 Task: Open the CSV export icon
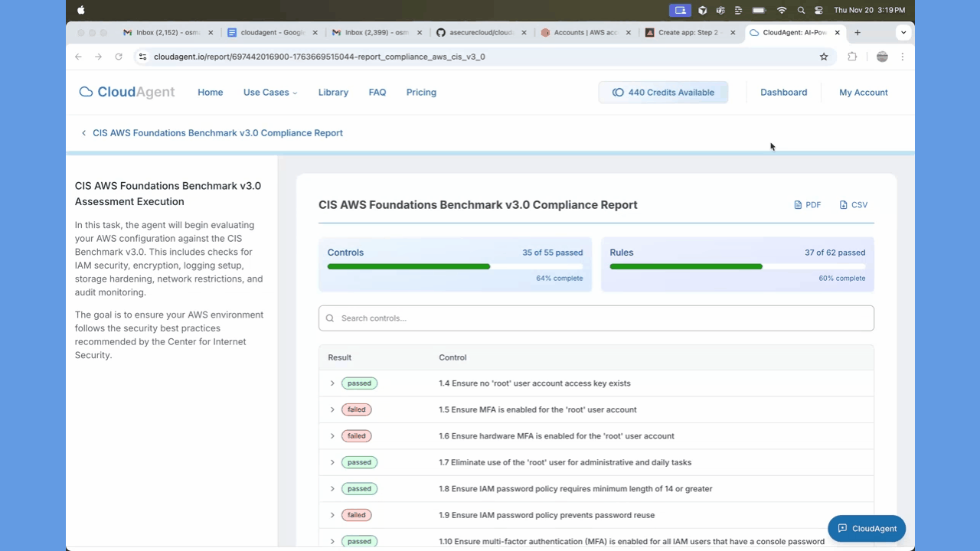pos(844,204)
